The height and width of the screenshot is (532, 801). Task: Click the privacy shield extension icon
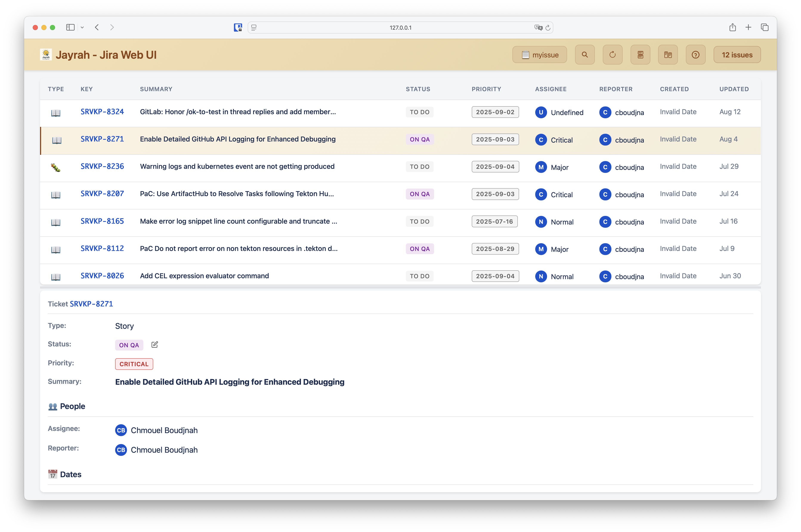238,28
